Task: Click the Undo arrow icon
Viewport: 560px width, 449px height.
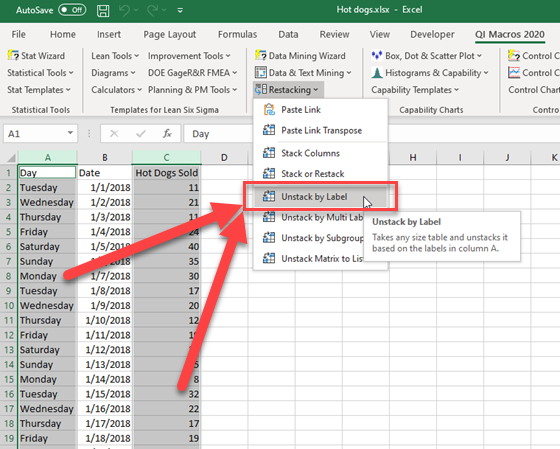Action: 124,10
